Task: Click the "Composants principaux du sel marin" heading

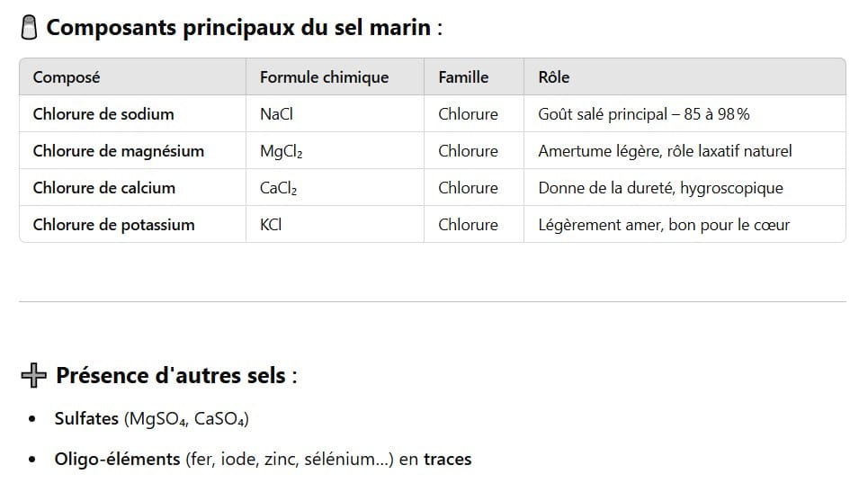Action: coord(238,28)
